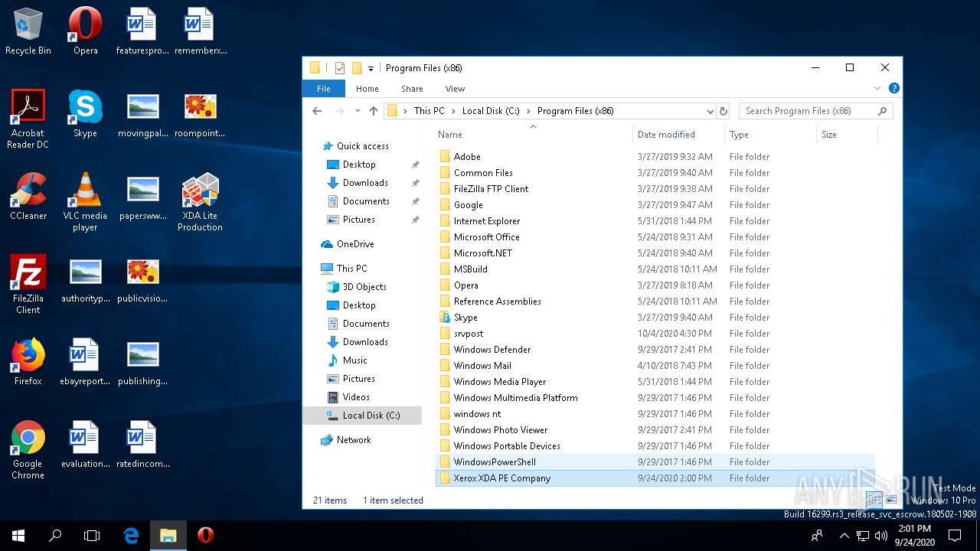Click This PC in address path

pyautogui.click(x=429, y=111)
